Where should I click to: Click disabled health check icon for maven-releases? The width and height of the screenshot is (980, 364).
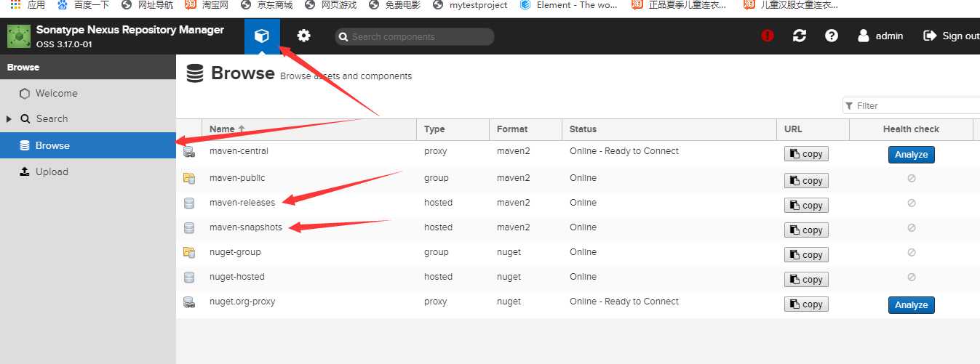pos(912,203)
